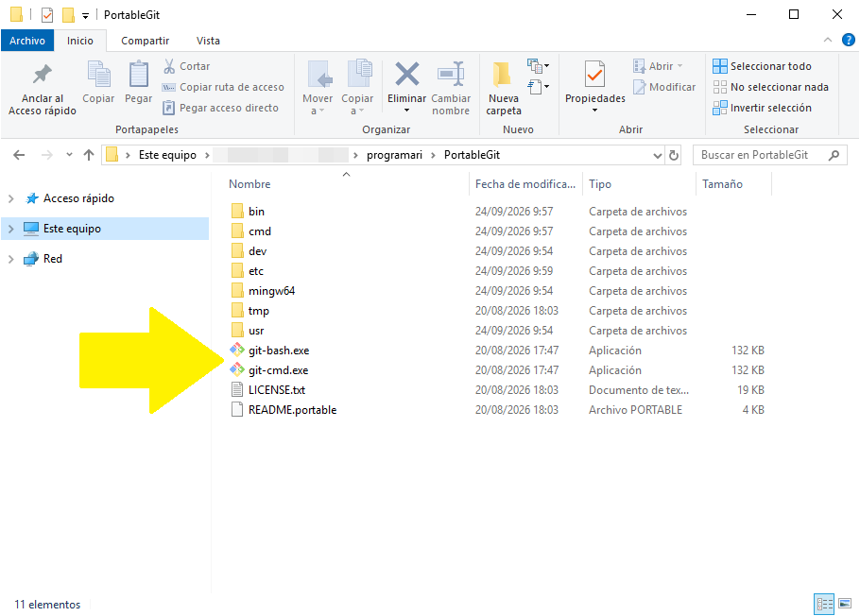The height and width of the screenshot is (616, 860).
Task: Select the usr folder
Action: coord(255,331)
